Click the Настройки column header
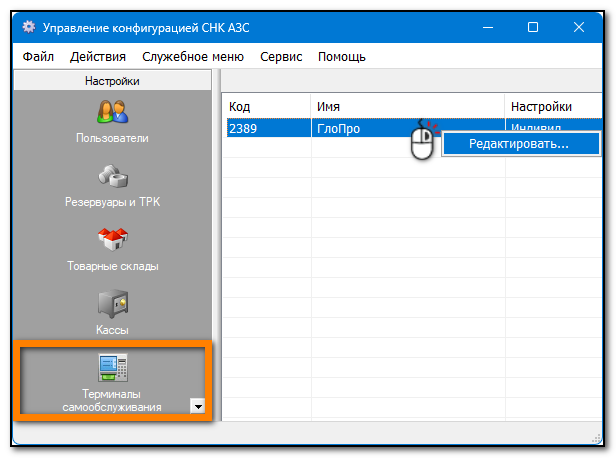 554,106
